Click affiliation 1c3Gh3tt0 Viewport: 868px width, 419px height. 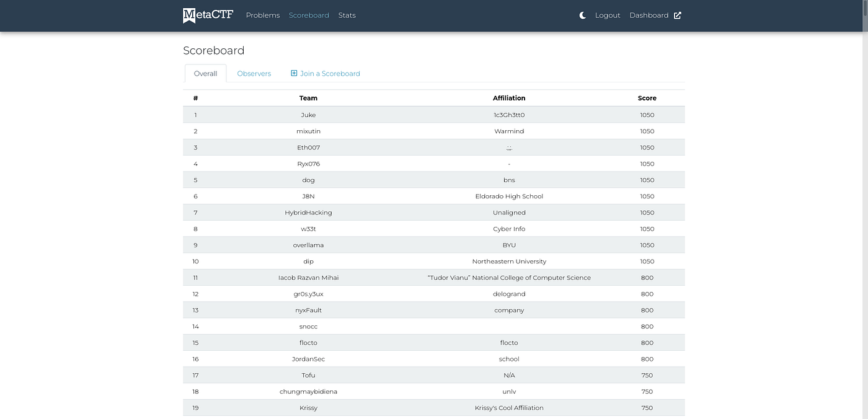tap(509, 115)
